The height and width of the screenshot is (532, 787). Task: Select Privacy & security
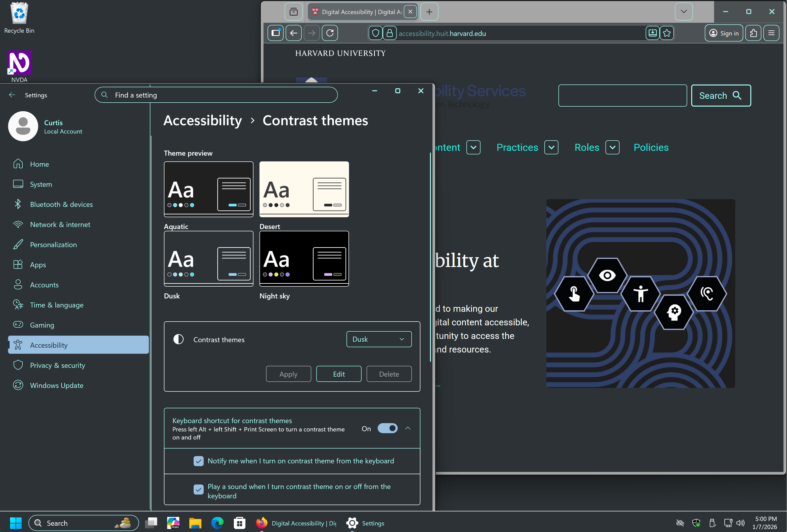pyautogui.click(x=78, y=365)
